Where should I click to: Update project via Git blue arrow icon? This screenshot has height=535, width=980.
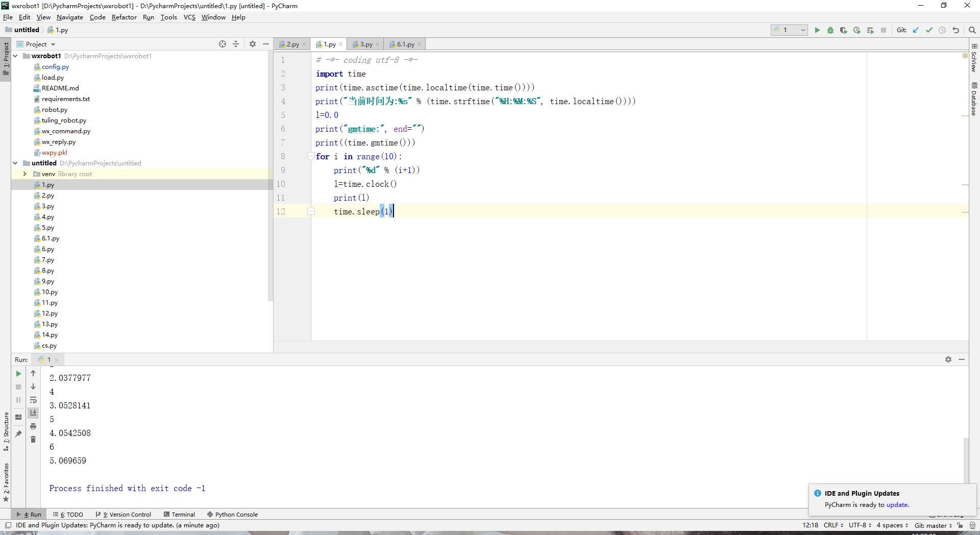click(x=916, y=30)
